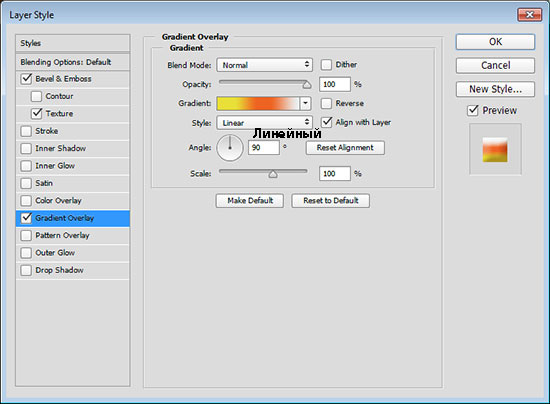Click the style preview thumbnail

point(495,149)
